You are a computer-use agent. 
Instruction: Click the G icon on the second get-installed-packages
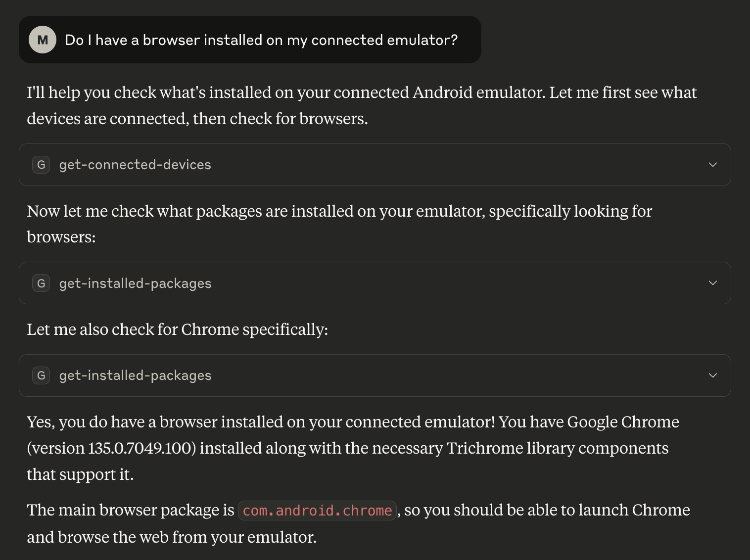pos(41,375)
